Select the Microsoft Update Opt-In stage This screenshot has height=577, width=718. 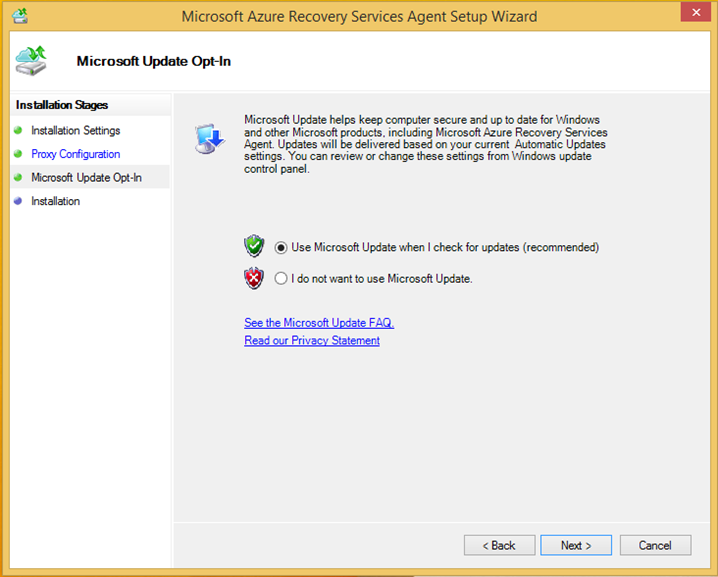coord(87,177)
